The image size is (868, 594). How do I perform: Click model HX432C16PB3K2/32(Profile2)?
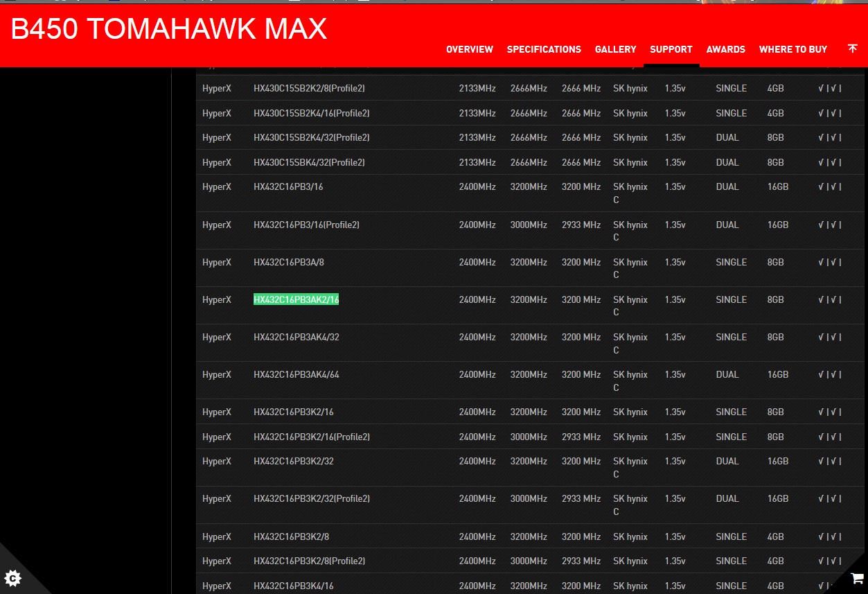312,498
